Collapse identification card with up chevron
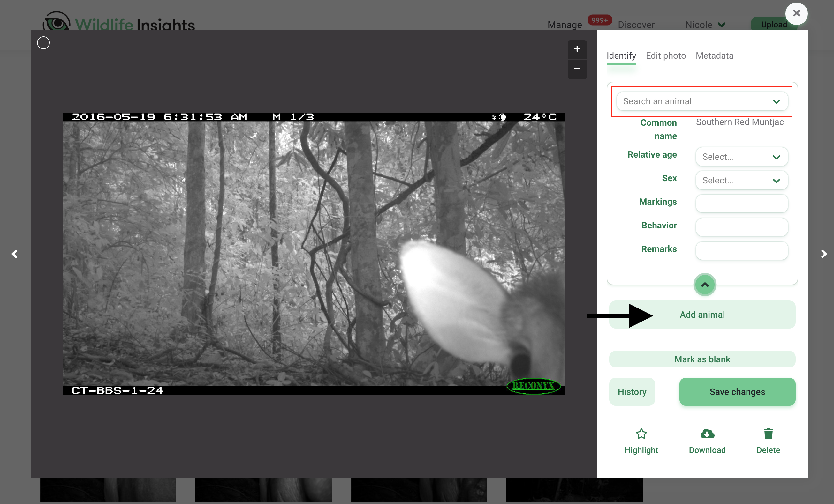This screenshot has width=834, height=504. pos(705,285)
